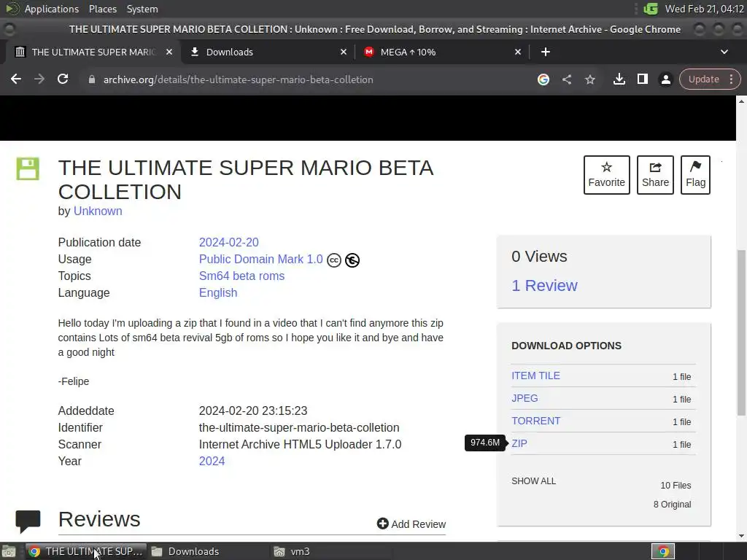Image resolution: width=747 pixels, height=560 pixels.
Task: Click the scrollbar up arrow
Action: click(741, 101)
